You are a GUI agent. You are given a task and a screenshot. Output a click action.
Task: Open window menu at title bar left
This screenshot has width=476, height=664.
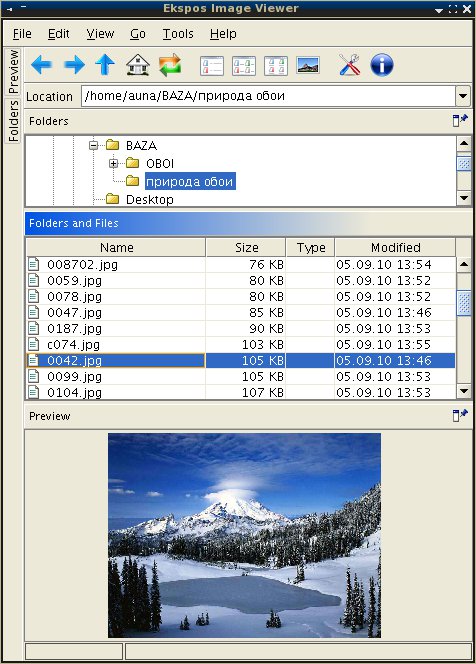(x=9, y=8)
